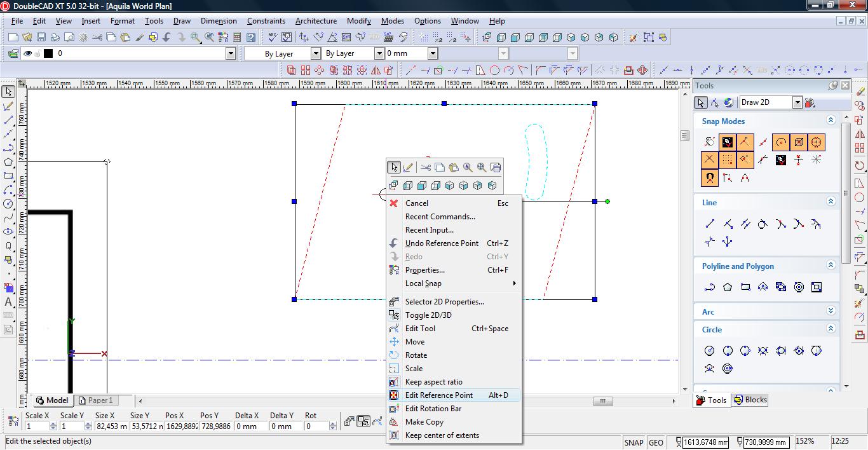Viewport: 868px width, 450px height.
Task: Toggle GEO in the status bar
Action: pyautogui.click(x=656, y=442)
